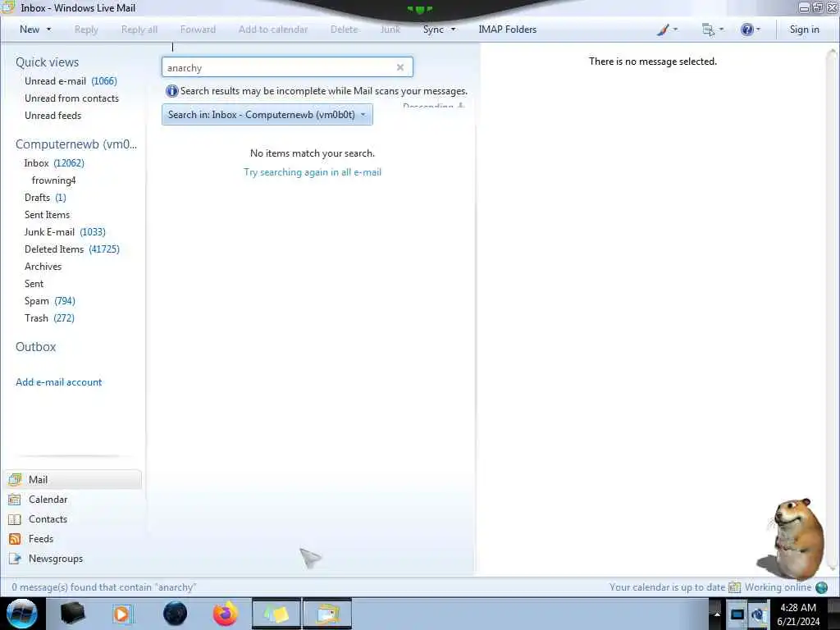The height and width of the screenshot is (630, 840).
Task: Open the New message dropdown arrow
Action: coord(48,30)
